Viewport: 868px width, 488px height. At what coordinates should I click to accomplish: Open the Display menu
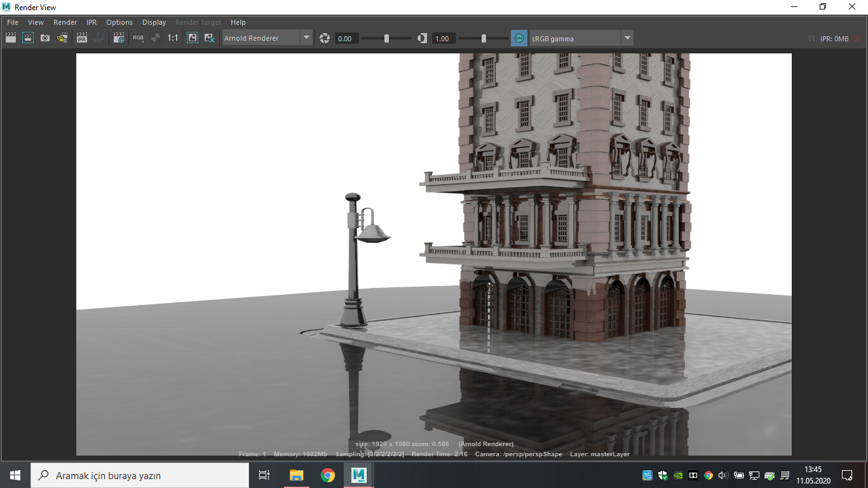click(154, 22)
